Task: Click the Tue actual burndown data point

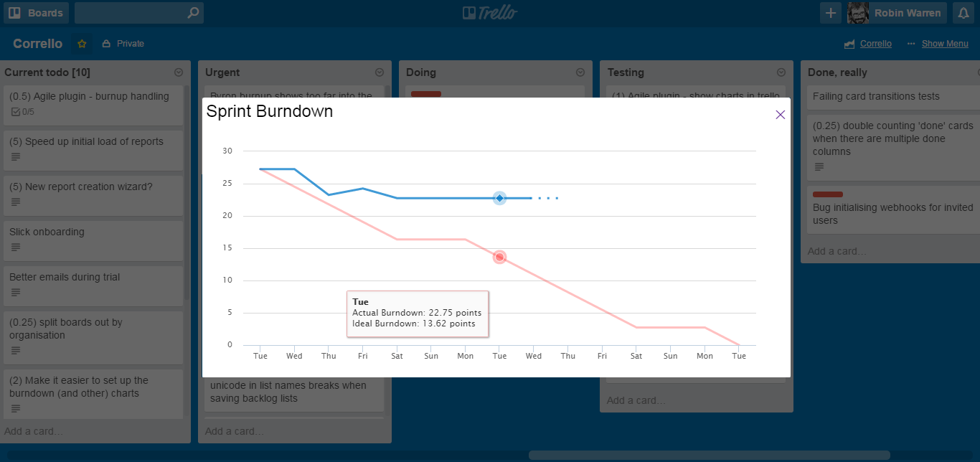Action: [499, 198]
